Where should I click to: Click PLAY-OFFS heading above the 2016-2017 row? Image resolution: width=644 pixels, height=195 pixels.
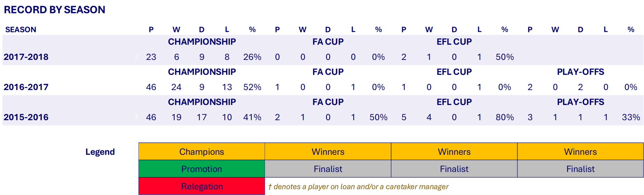coord(580,72)
